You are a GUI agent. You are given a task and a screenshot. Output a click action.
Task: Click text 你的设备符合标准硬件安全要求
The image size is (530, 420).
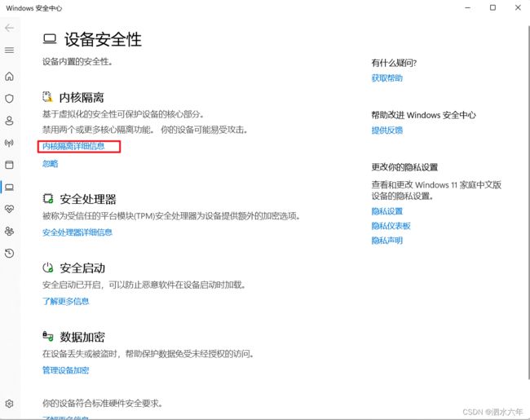(x=103, y=403)
